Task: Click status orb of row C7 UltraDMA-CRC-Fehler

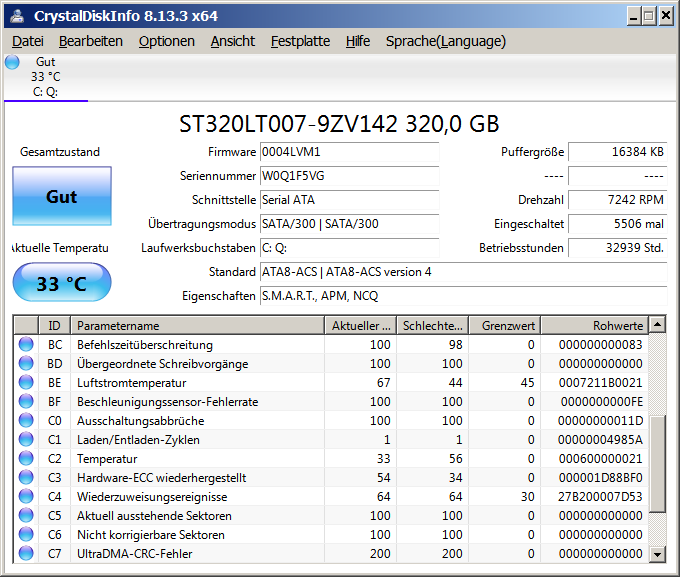Action: point(26,553)
